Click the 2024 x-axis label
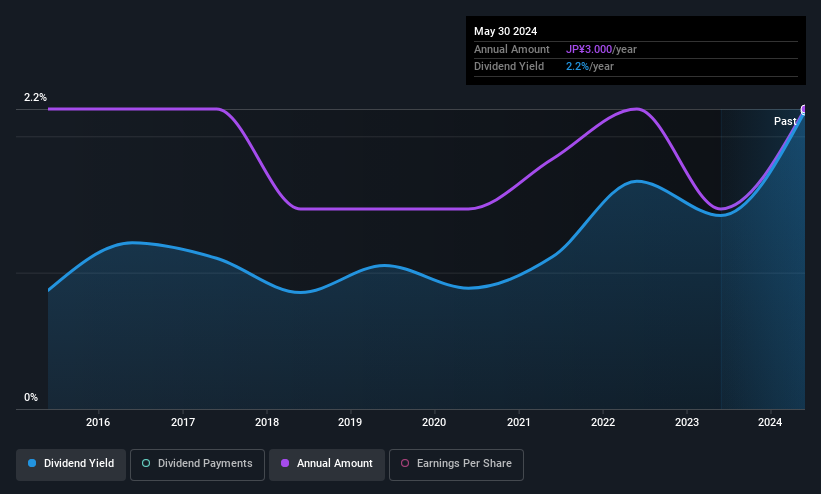821x494 pixels. point(770,422)
